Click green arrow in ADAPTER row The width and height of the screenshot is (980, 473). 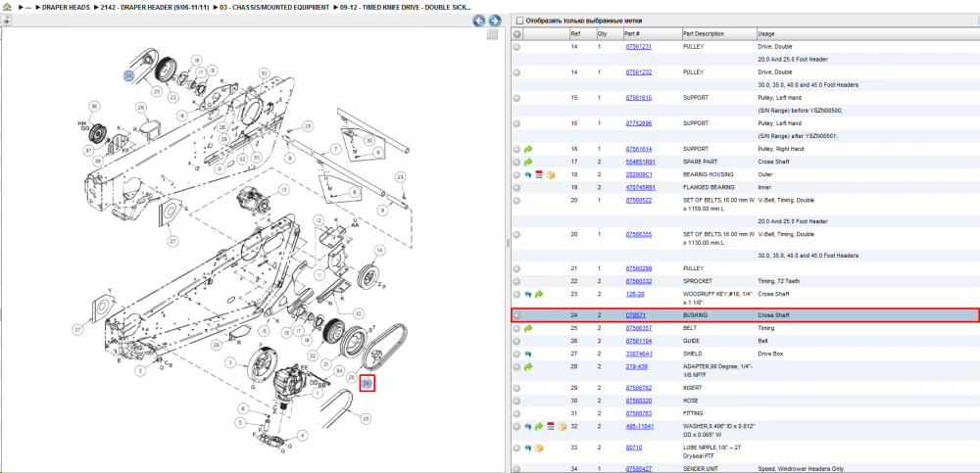point(528,367)
